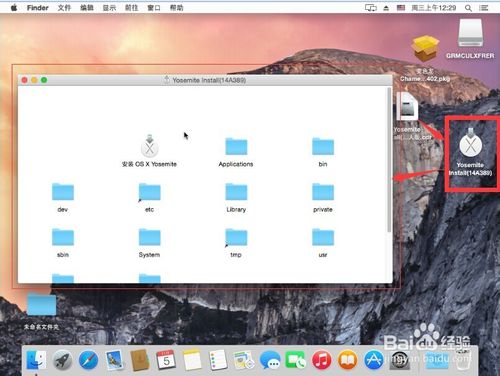The image size is (500, 376).
Task: Open iTunes from the Dock
Action: tap(321, 360)
